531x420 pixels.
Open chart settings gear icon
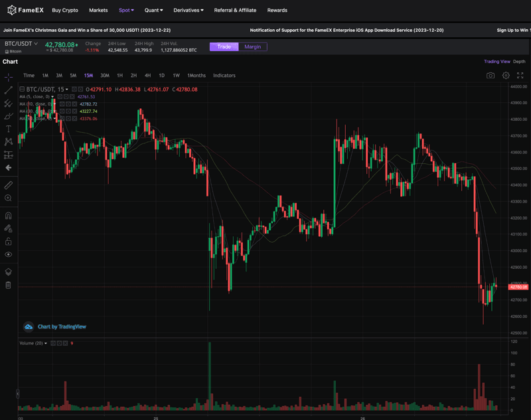pyautogui.click(x=506, y=76)
